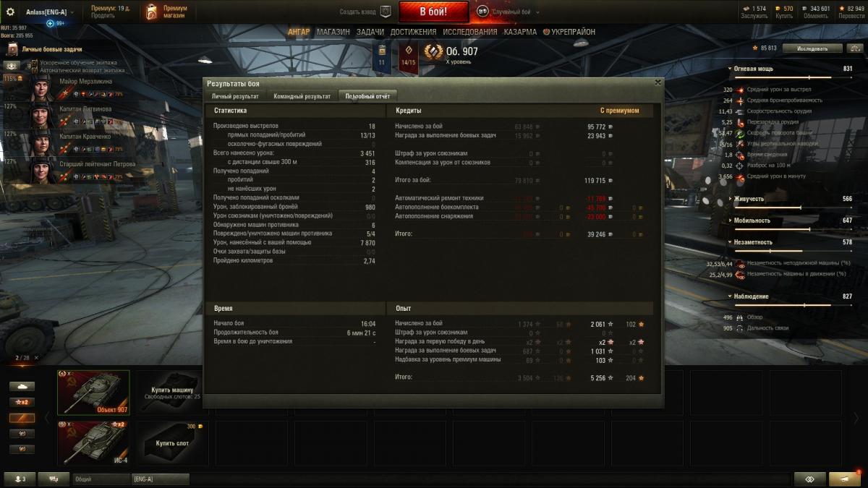Screen dimensions: 868x488
Task: Open the random battle mode dropdown
Action: pos(506,12)
